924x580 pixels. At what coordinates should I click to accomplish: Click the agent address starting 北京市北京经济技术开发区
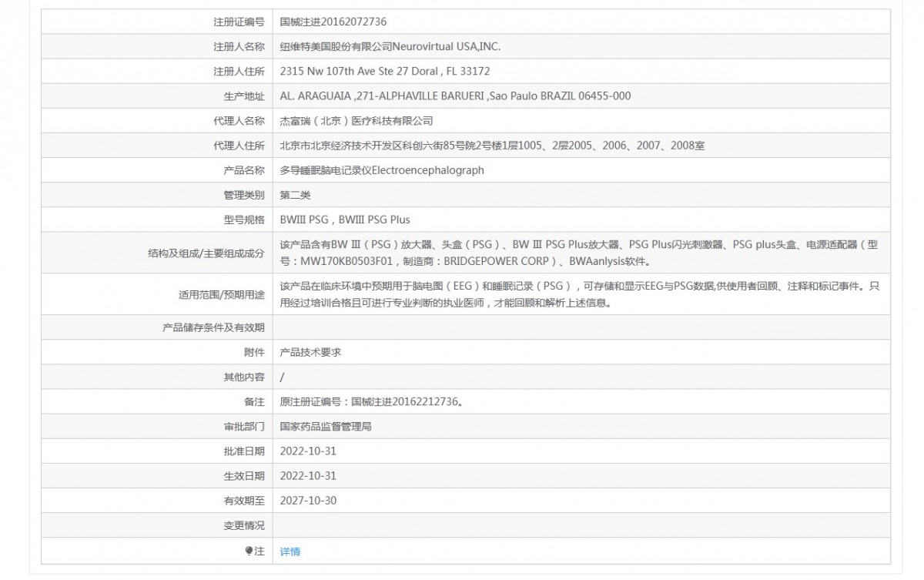[492, 145]
